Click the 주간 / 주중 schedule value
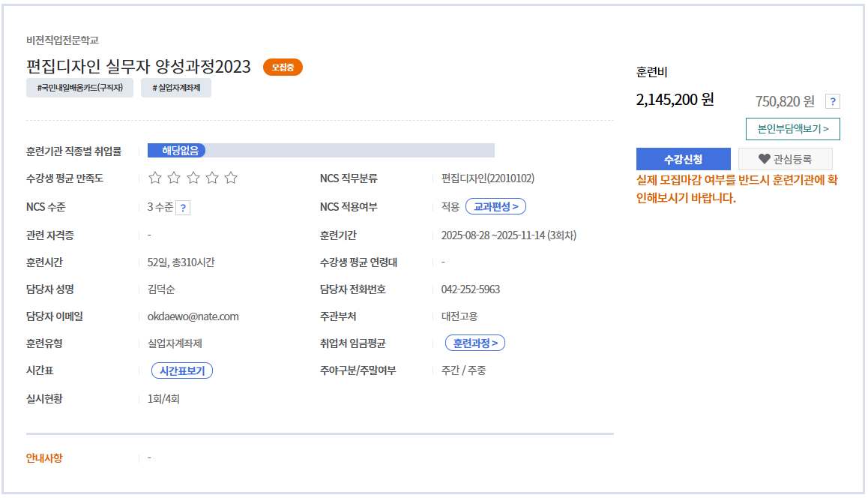The height and width of the screenshot is (498, 868). pyautogui.click(x=463, y=370)
